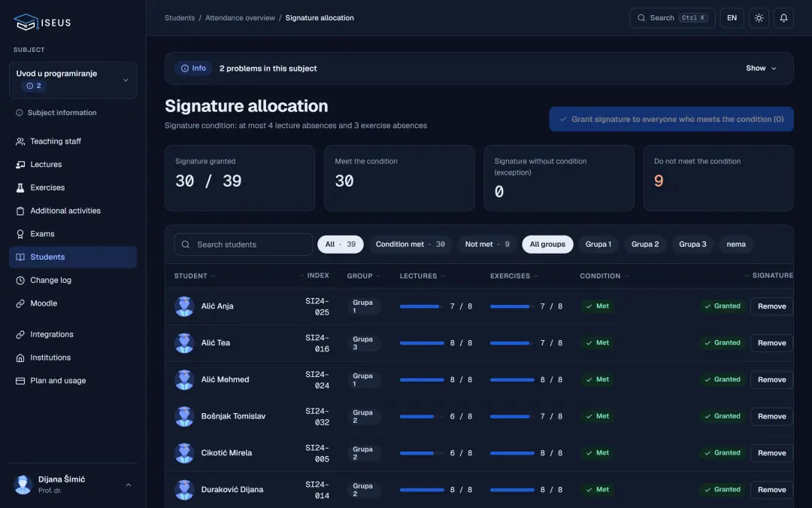The width and height of the screenshot is (812, 508).
Task: Click the Integrations link icon
Action: pos(20,335)
